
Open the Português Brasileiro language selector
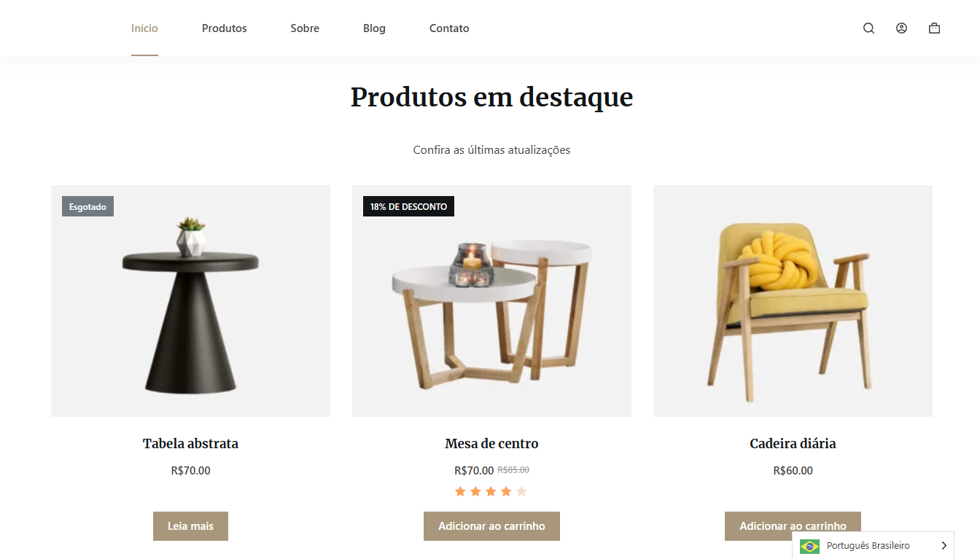pos(873,546)
